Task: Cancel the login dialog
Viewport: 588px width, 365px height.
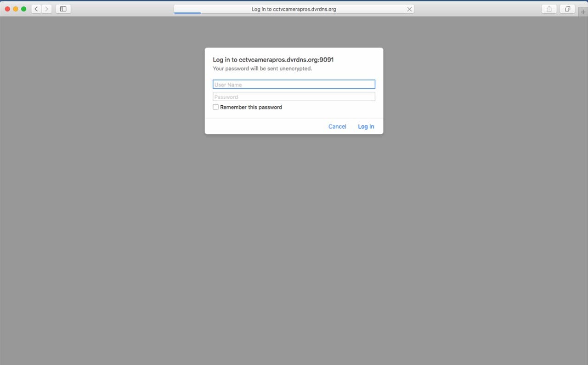Action: tap(337, 126)
